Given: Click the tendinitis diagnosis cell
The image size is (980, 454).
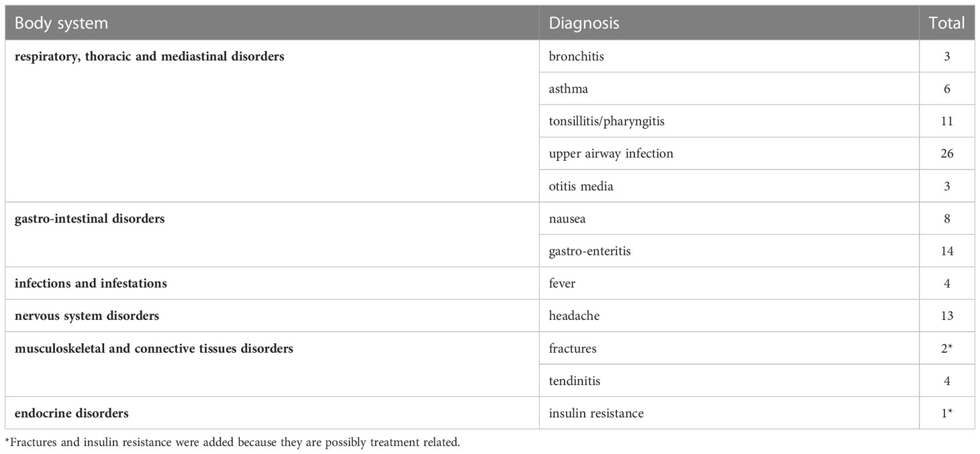Looking at the screenshot, I should tap(730, 380).
